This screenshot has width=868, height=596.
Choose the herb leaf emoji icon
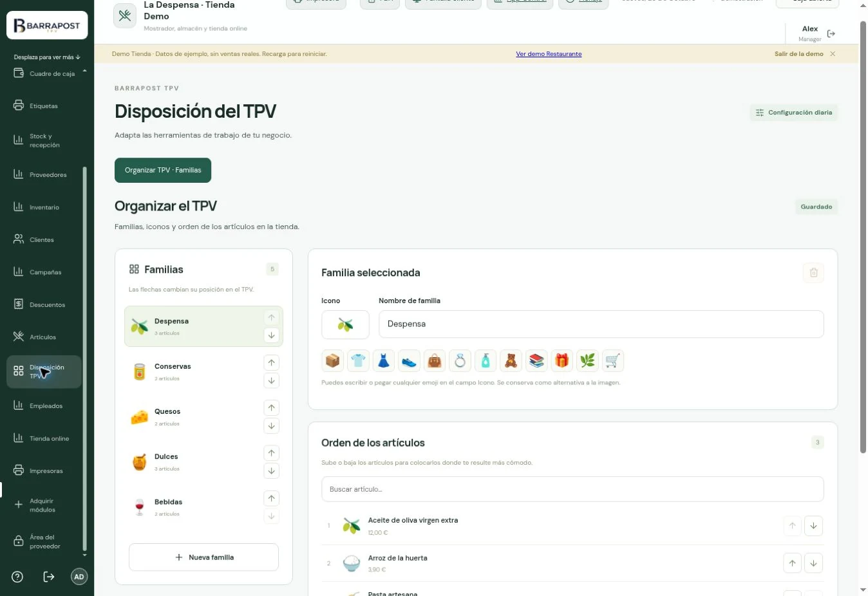coord(587,361)
